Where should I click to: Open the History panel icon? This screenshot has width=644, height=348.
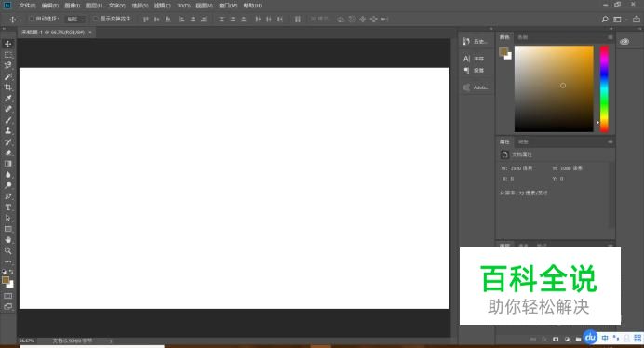pyautogui.click(x=466, y=41)
